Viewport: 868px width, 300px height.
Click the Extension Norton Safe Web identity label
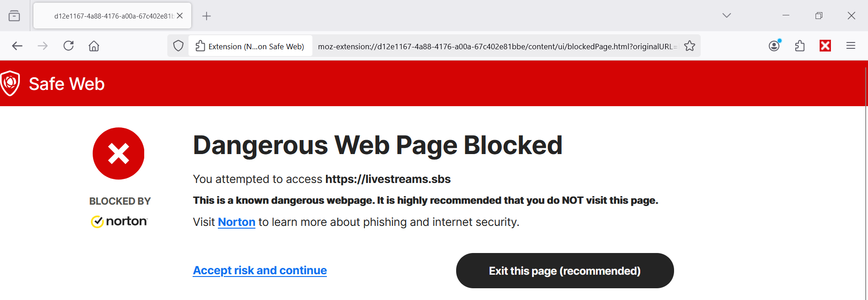[x=250, y=46]
